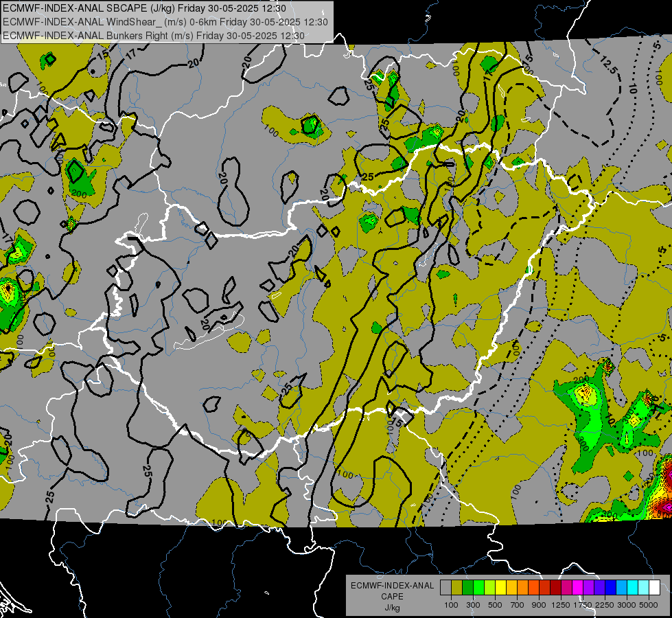
Task: Pick the pure blue legend swatch
Action: [610, 587]
